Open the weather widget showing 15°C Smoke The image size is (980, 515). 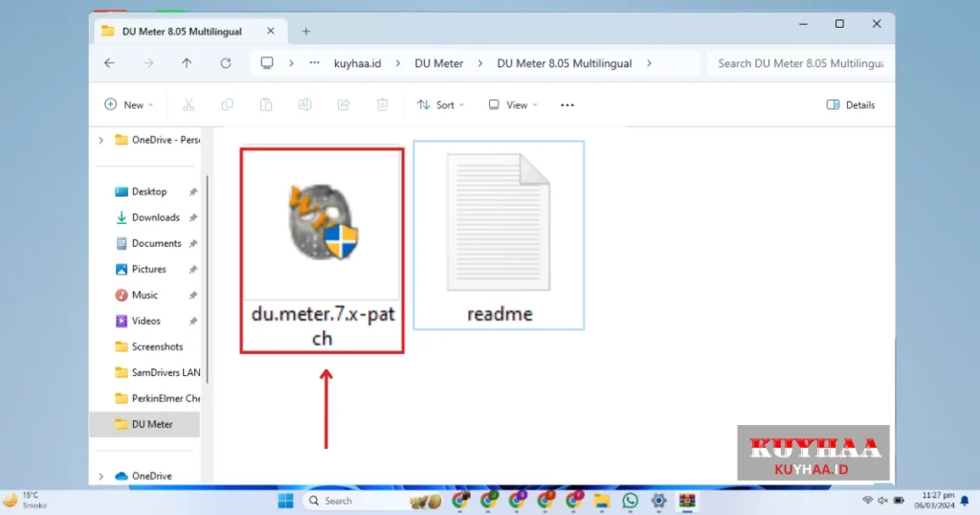25,500
